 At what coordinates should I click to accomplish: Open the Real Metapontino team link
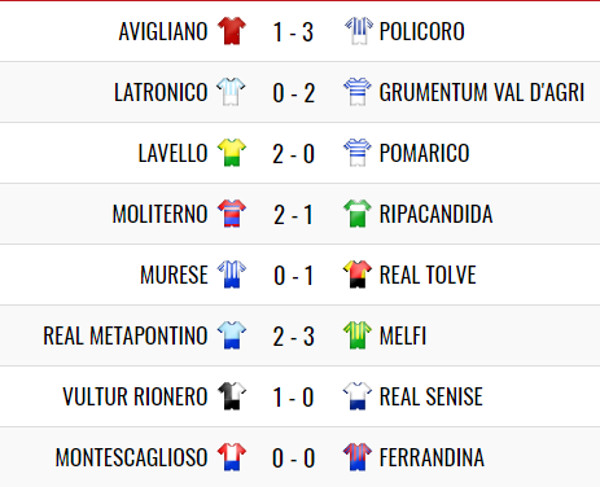(x=126, y=336)
